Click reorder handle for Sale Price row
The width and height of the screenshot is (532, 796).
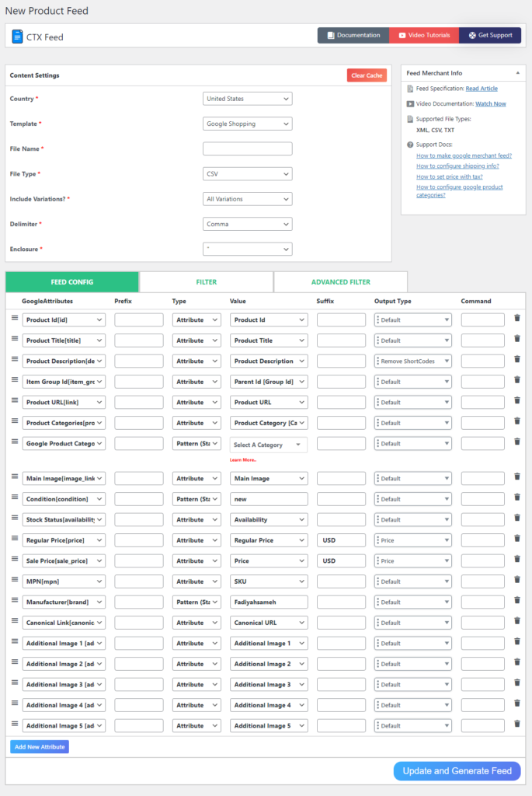(15, 559)
